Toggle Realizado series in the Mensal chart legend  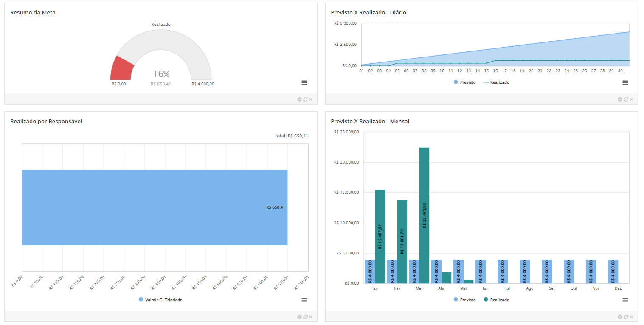[496, 300]
